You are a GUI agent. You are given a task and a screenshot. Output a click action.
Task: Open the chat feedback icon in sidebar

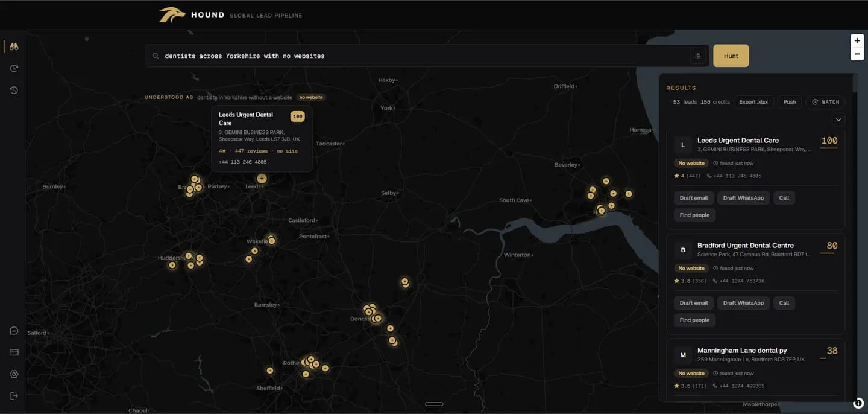pyautogui.click(x=14, y=331)
